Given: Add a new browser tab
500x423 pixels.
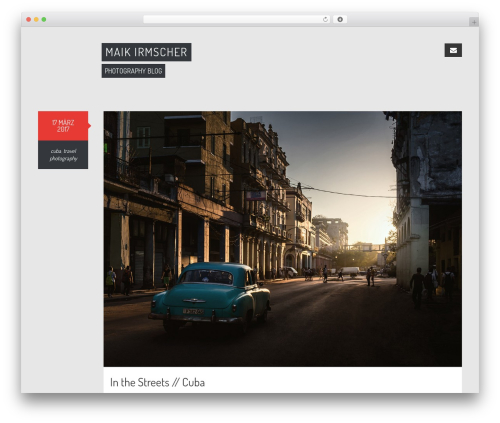Looking at the screenshot, I should coord(474,22).
